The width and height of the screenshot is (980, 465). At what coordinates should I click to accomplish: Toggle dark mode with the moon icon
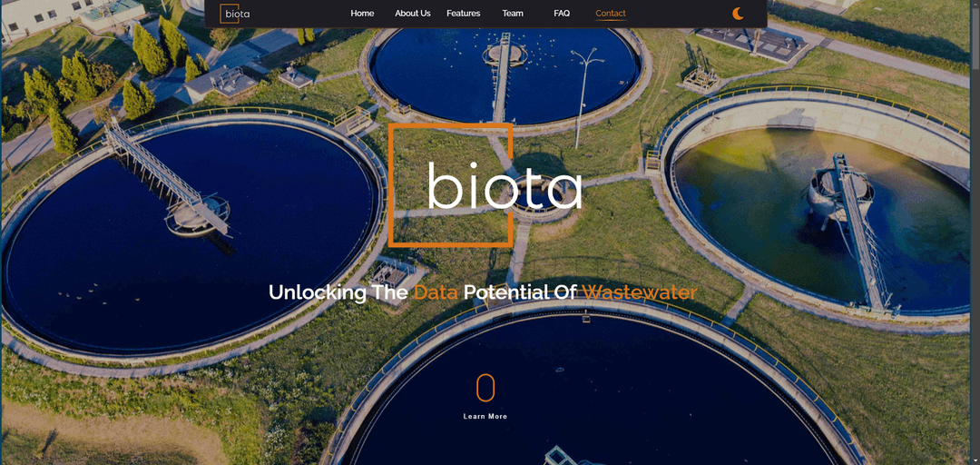pyautogui.click(x=738, y=13)
